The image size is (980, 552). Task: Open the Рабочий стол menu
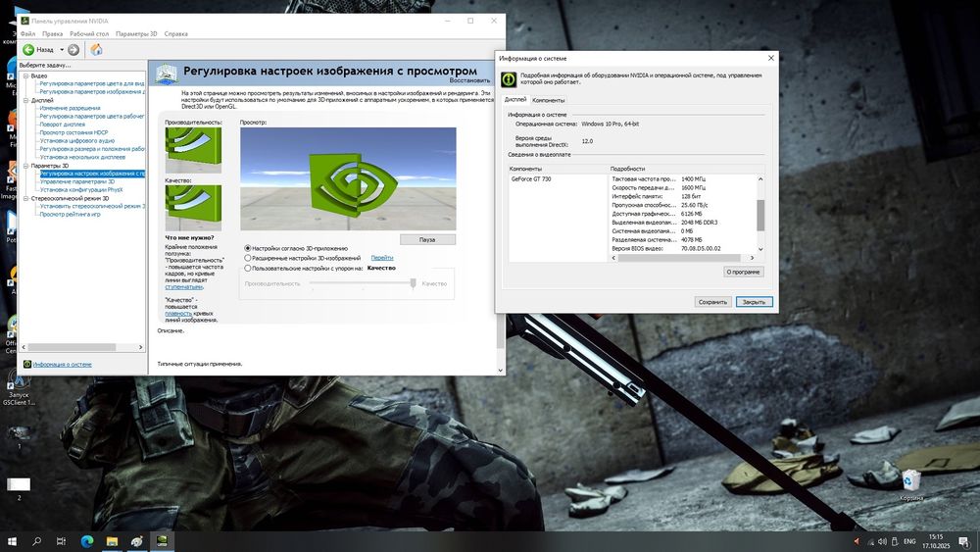89,33
